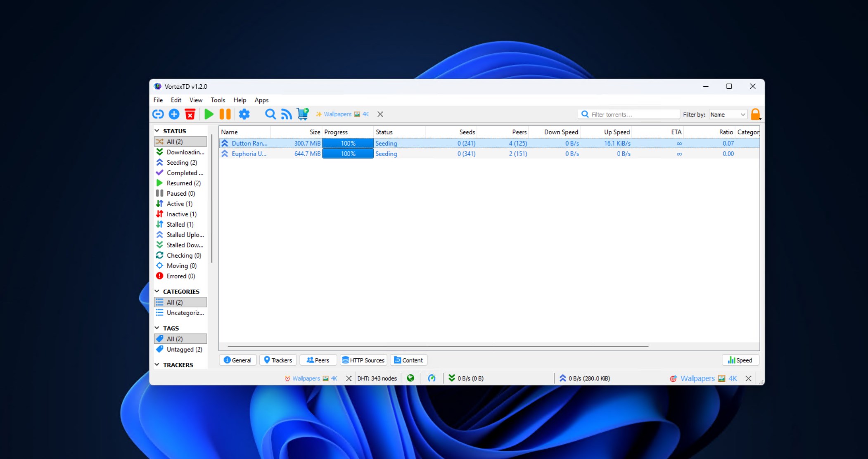The image size is (868, 459).
Task: Open the File menu
Action: coord(158,100)
